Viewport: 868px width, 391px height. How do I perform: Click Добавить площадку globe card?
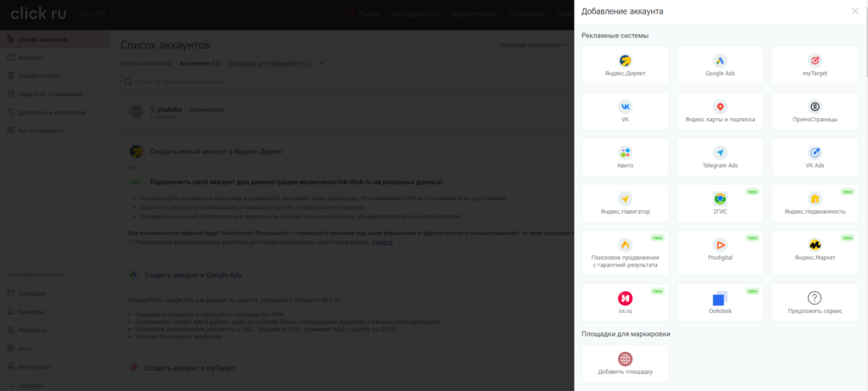pyautogui.click(x=625, y=363)
